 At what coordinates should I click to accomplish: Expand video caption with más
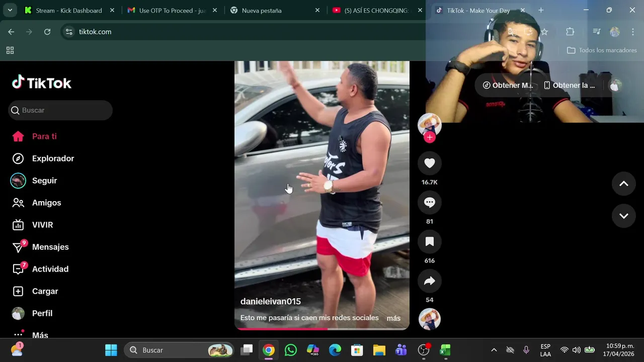[393, 318]
